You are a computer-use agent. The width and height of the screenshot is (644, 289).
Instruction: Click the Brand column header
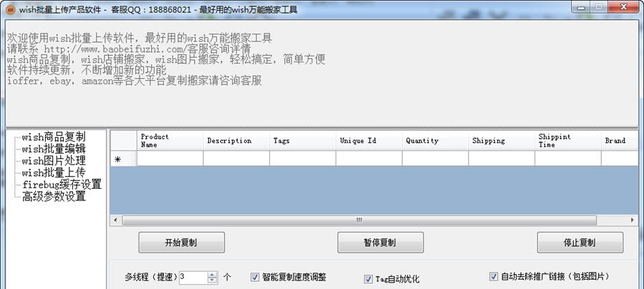(620, 140)
